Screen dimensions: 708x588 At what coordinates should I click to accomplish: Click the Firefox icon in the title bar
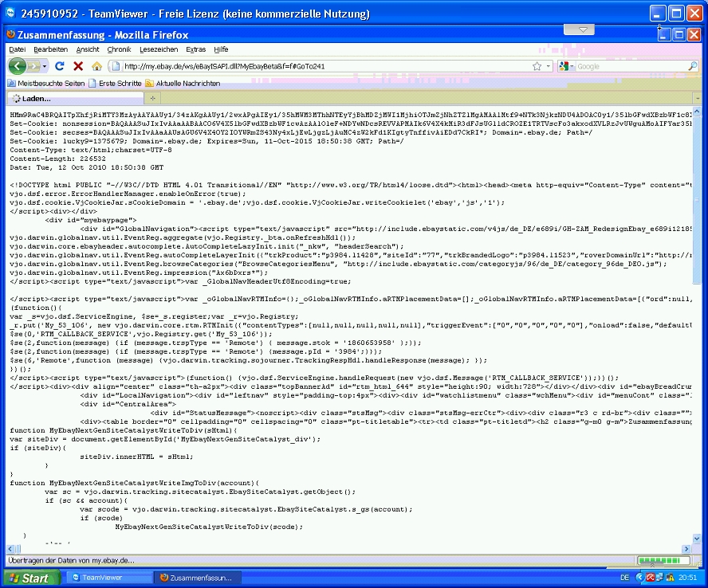[11, 34]
